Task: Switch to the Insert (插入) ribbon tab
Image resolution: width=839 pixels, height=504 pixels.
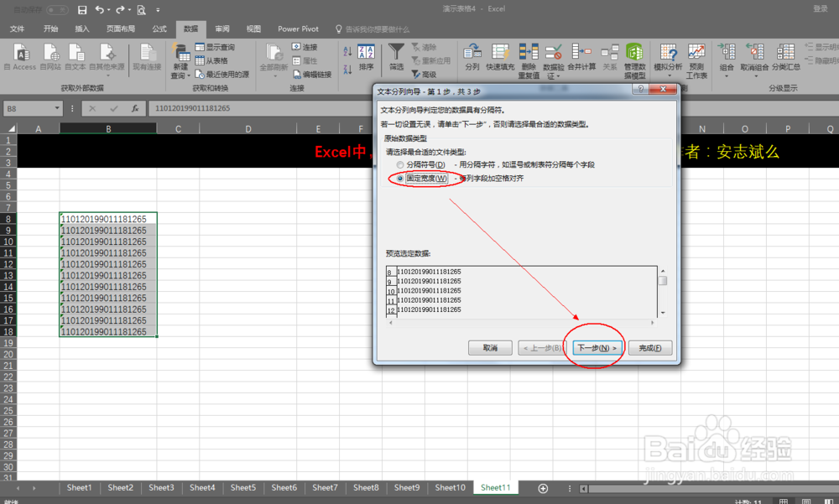Action: click(x=82, y=29)
